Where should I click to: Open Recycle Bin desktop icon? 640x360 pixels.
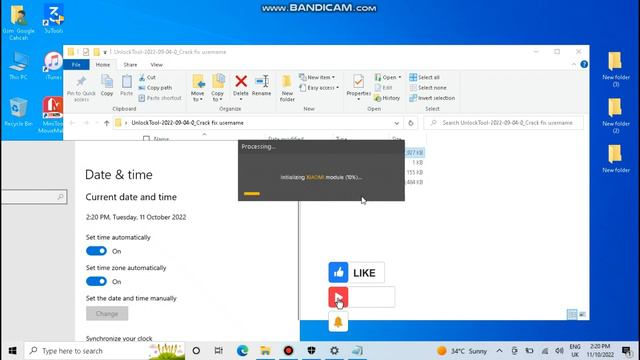tap(18, 112)
